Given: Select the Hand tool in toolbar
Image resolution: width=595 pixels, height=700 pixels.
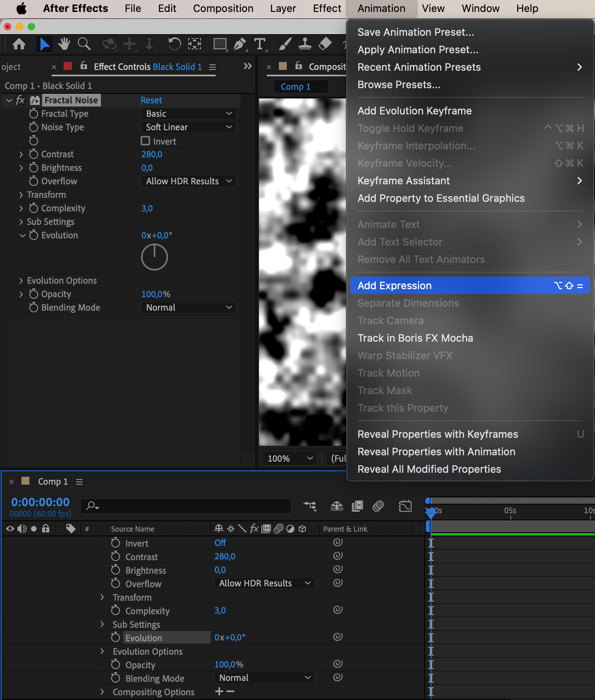Looking at the screenshot, I should [x=64, y=44].
